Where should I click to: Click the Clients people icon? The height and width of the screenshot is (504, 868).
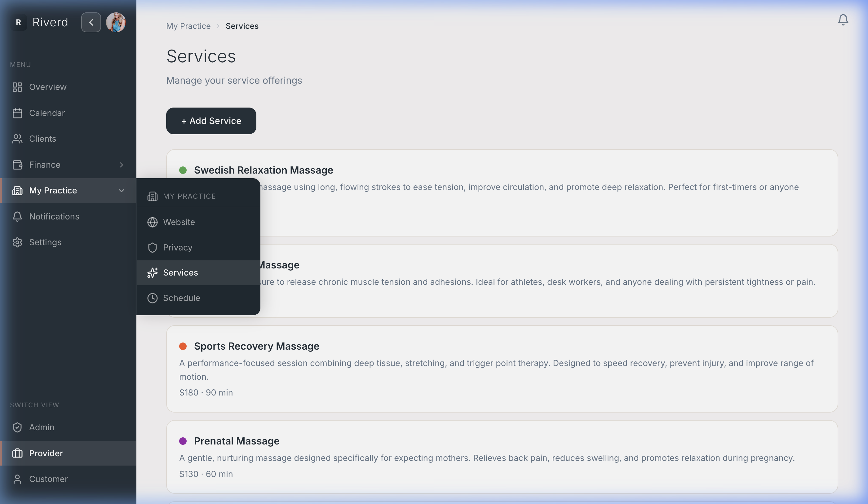tap(17, 139)
